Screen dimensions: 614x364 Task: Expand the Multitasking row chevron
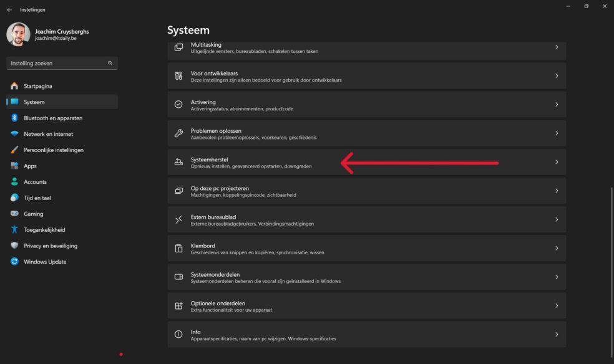tap(557, 47)
